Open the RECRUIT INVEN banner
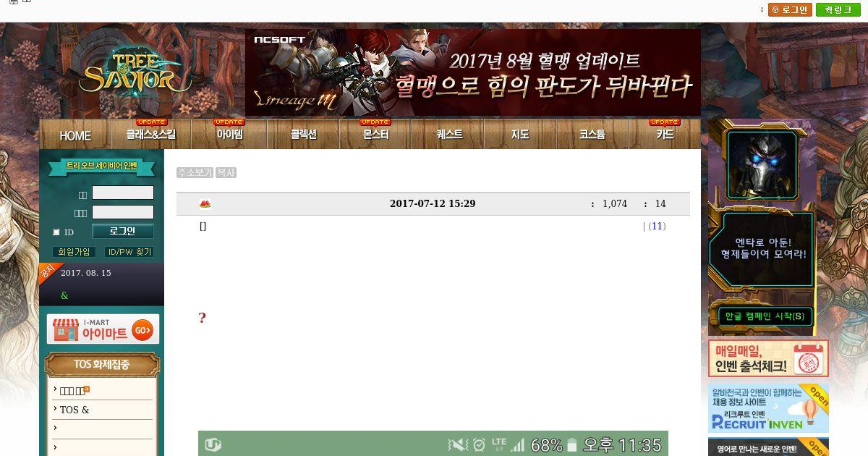Screen dimensions: 868x456 click(x=768, y=408)
